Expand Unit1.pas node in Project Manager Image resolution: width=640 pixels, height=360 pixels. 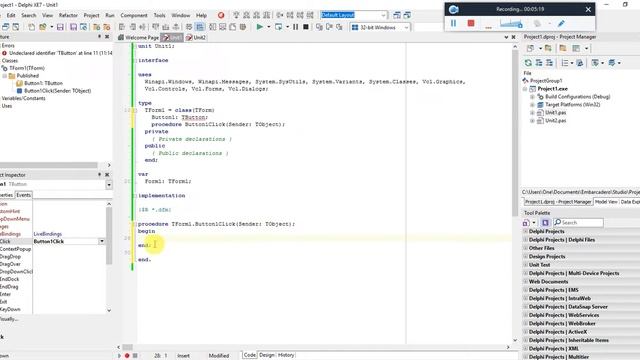point(532,113)
